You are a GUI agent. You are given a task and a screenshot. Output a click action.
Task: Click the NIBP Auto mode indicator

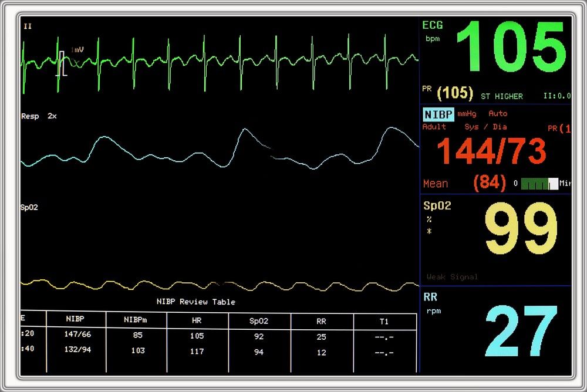[x=498, y=114]
